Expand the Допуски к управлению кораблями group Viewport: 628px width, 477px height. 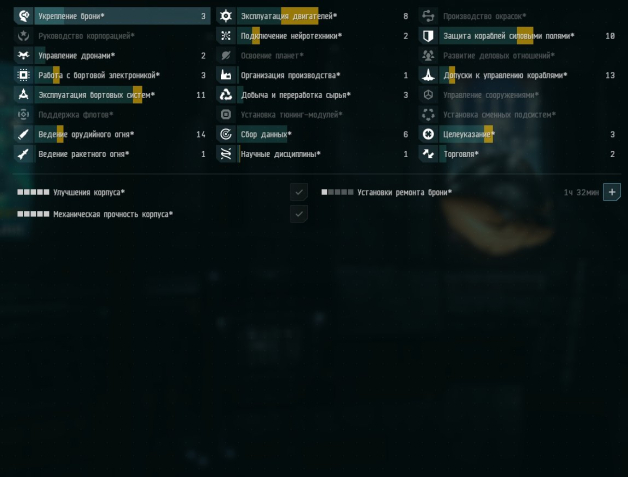pos(517,75)
